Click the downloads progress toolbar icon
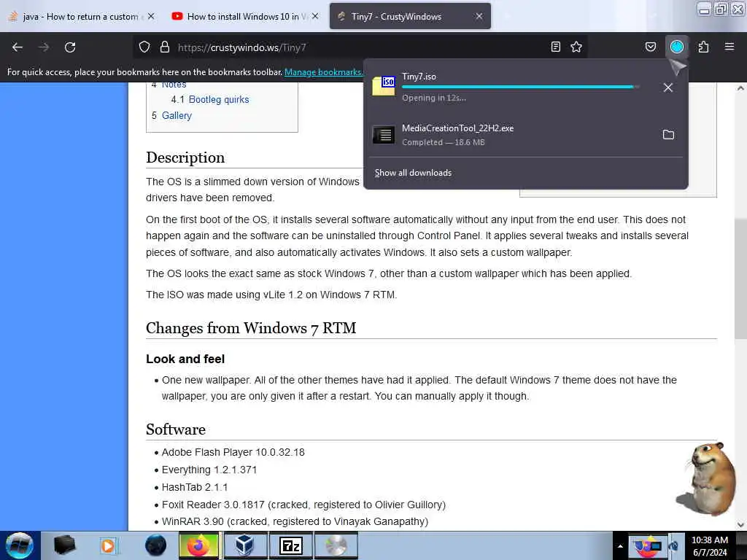This screenshot has width=747, height=560. (x=677, y=47)
